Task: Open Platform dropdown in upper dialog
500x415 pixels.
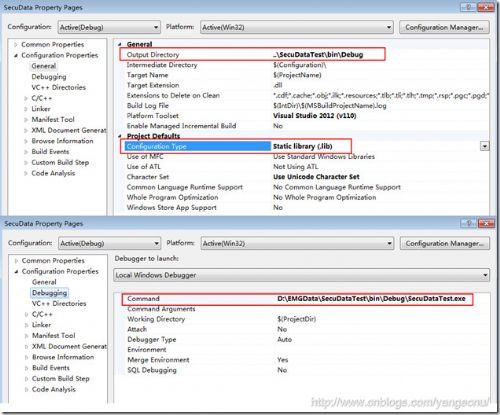Action: pyautogui.click(x=296, y=27)
